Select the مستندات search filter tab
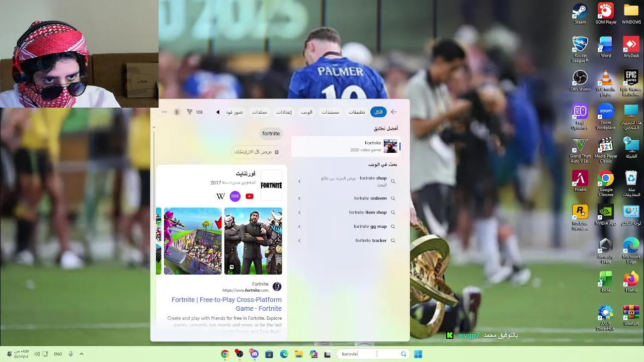Image resolution: width=644 pixels, height=362 pixels. tap(331, 112)
